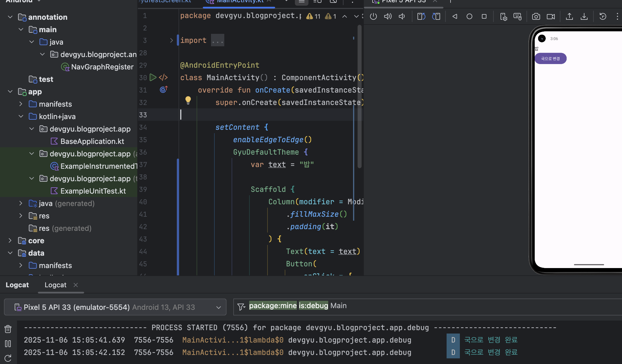Power off the emulator device
This screenshot has height=364, width=622.
point(373,16)
